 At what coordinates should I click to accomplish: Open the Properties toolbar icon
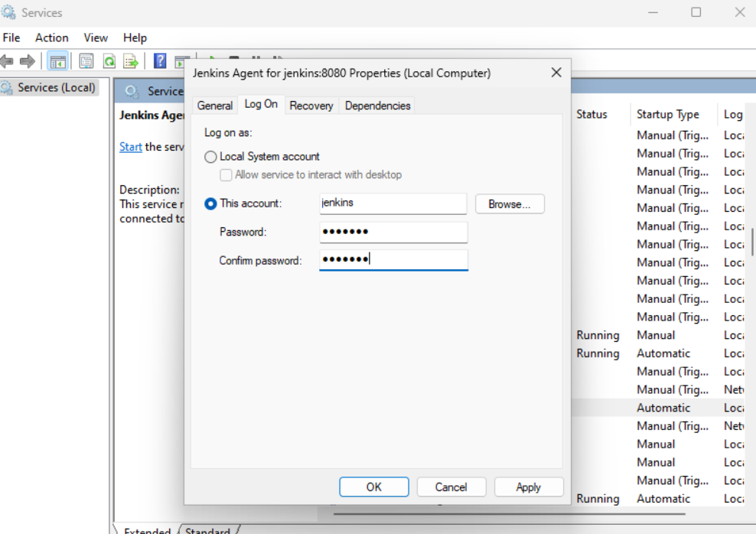86,61
